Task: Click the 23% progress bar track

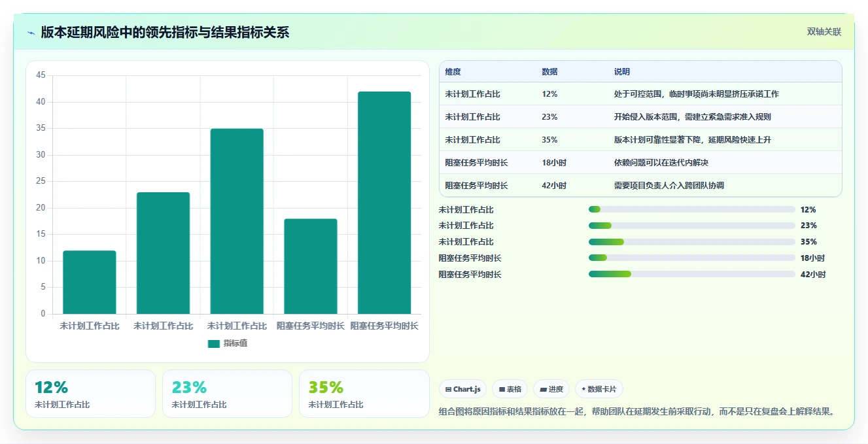Action: coord(692,226)
